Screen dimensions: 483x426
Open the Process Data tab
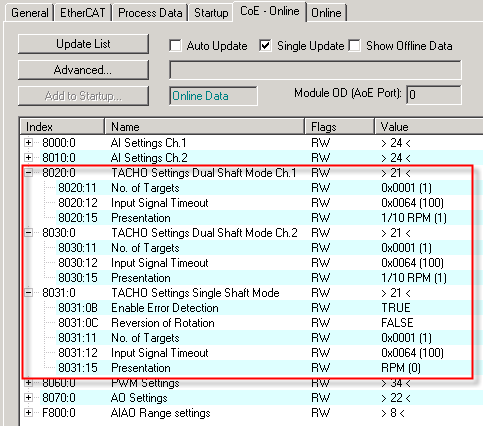tap(150, 13)
